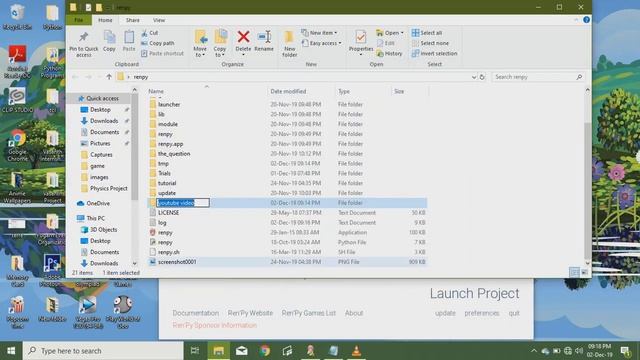Select the tutorial folder
Viewport: 640px width, 360px height.
click(x=167, y=183)
